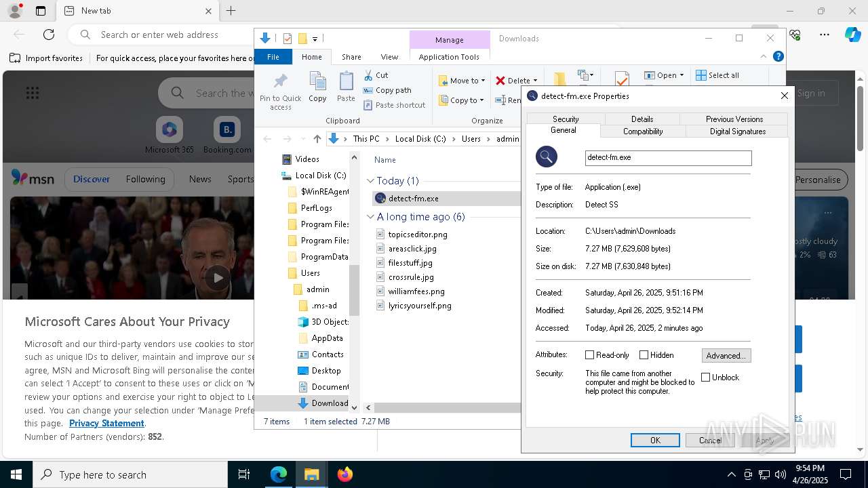Click Paste shortcut in ribbon
Screen dimensions: 868x488
pyautogui.click(x=395, y=105)
